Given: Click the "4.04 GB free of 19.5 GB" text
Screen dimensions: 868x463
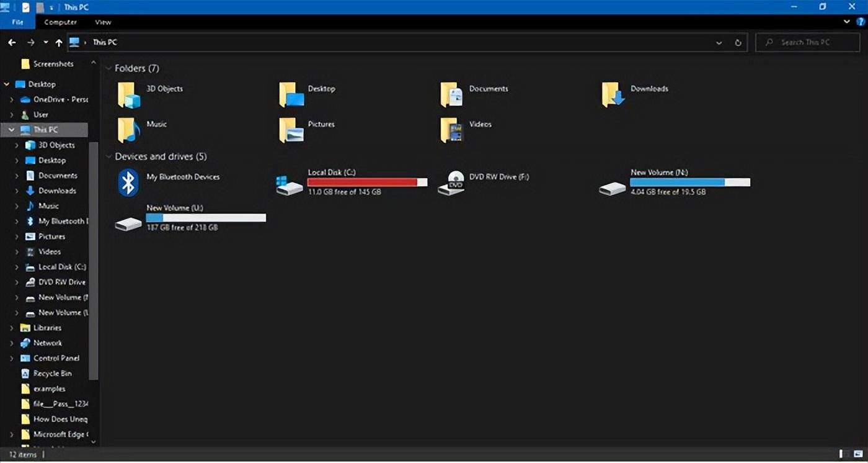Looking at the screenshot, I should point(668,192).
